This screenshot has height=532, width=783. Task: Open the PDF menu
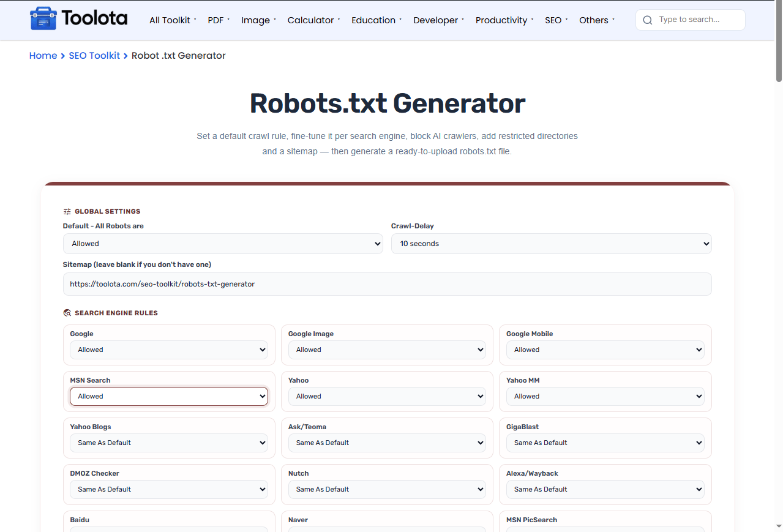click(219, 20)
